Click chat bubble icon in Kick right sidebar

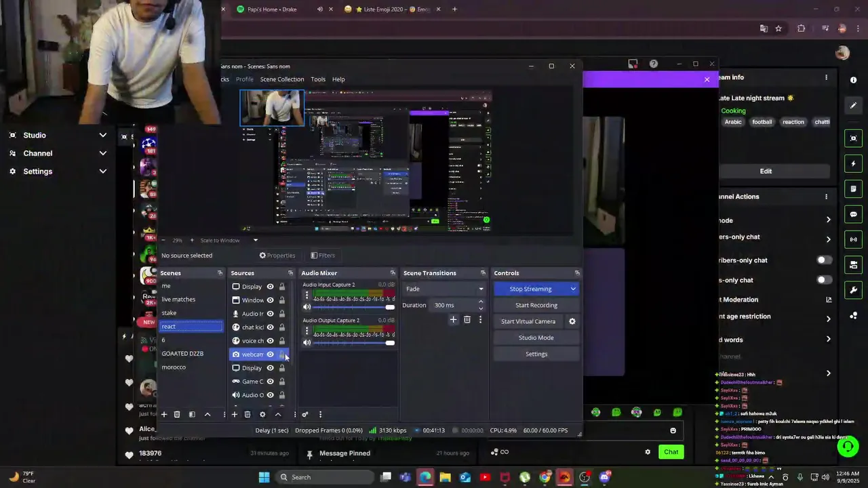853,214
